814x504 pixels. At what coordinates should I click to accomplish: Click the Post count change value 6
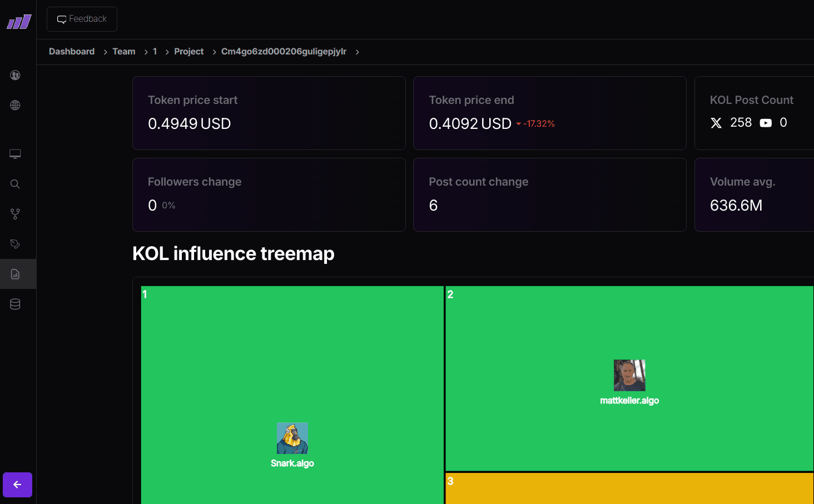pos(433,206)
